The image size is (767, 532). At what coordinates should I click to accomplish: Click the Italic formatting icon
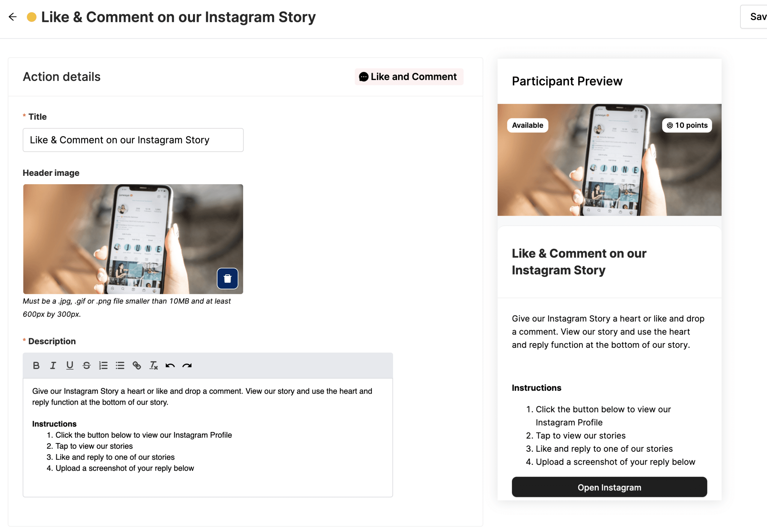tap(53, 366)
